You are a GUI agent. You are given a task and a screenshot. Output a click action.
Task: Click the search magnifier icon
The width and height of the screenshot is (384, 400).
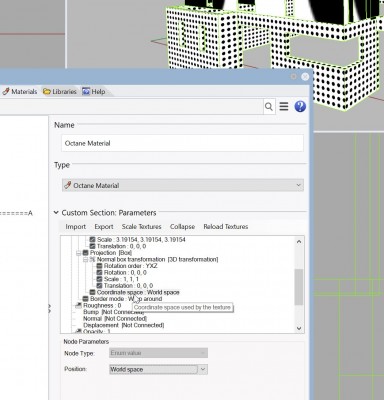(269, 107)
